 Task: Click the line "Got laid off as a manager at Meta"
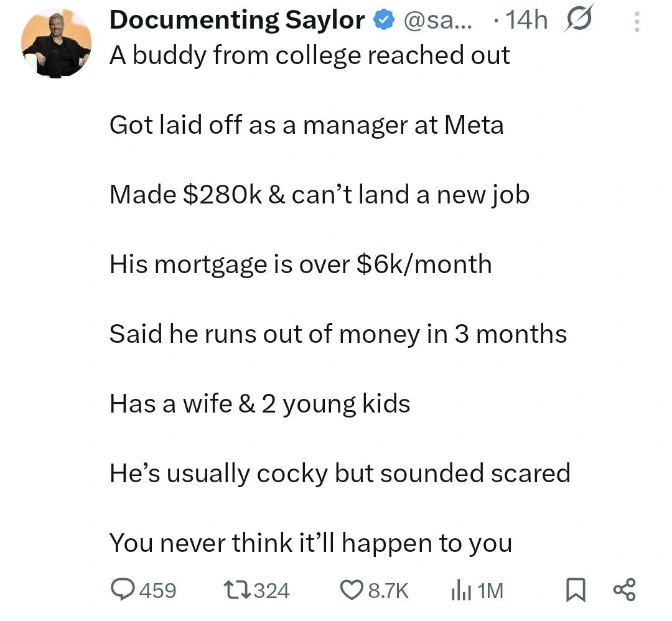point(306,125)
